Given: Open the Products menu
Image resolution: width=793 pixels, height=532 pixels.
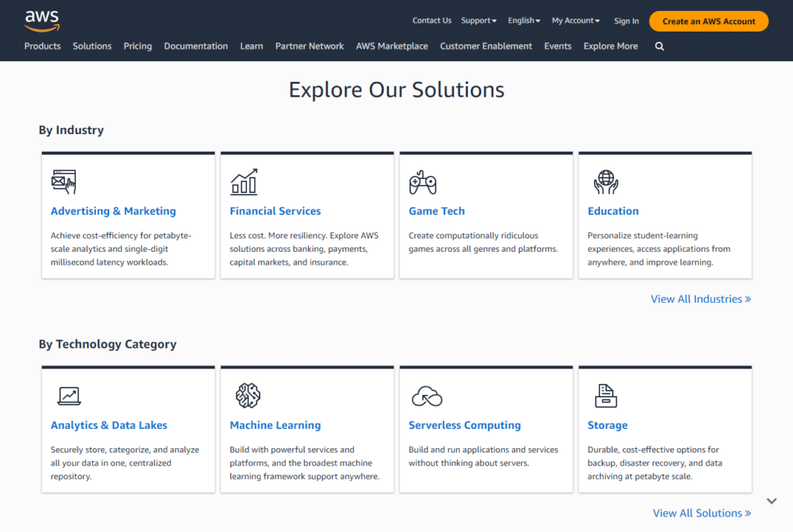Looking at the screenshot, I should 43,46.
